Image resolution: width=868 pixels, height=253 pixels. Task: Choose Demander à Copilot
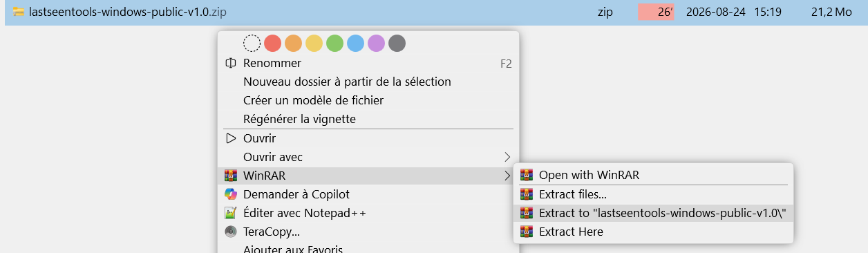coord(368,194)
